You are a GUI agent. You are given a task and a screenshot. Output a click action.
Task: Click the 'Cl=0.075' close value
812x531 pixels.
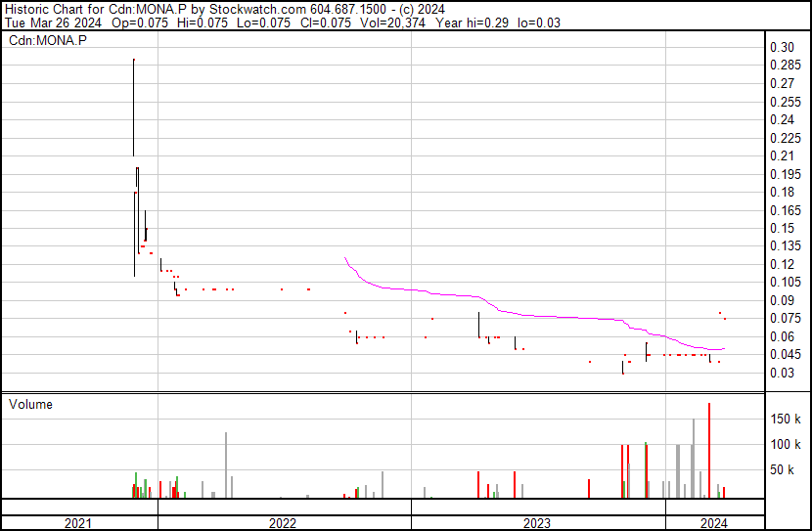click(325, 22)
